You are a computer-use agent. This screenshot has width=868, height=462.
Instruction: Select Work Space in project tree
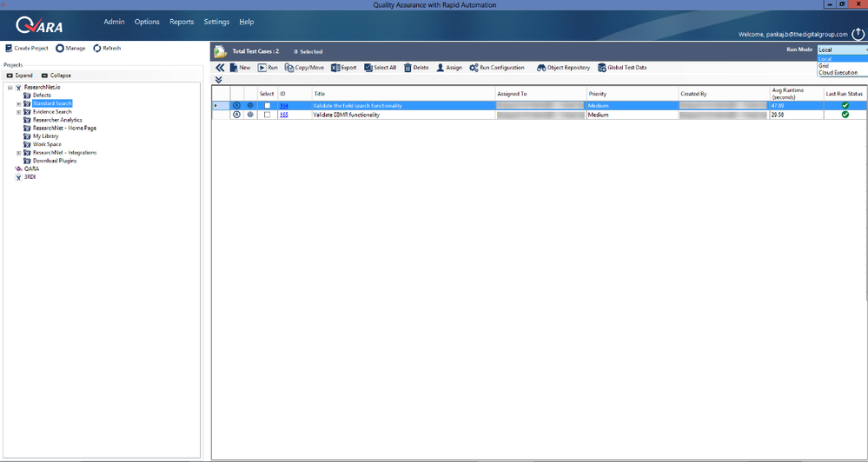pyautogui.click(x=47, y=144)
